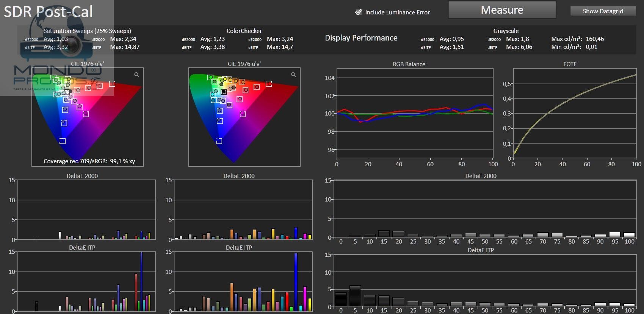Click the tallest blue bar in ColorChecker DeltaE ITP
Screen dimensions: 644x314
pyautogui.click(x=296, y=282)
